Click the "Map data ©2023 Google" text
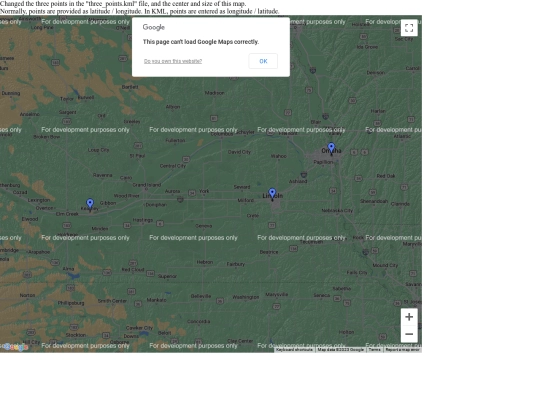Viewport: 540px width, 405px height. (x=340, y=350)
